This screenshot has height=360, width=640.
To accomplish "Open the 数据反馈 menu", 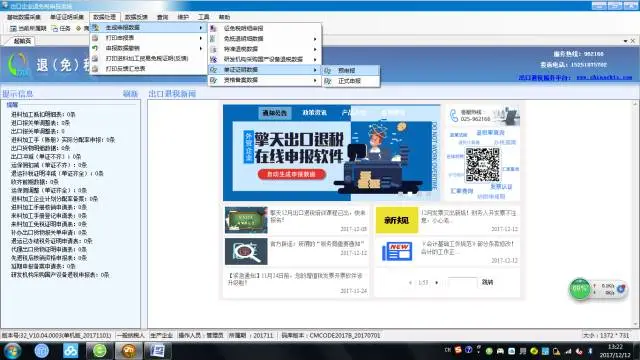I will [x=136, y=17].
